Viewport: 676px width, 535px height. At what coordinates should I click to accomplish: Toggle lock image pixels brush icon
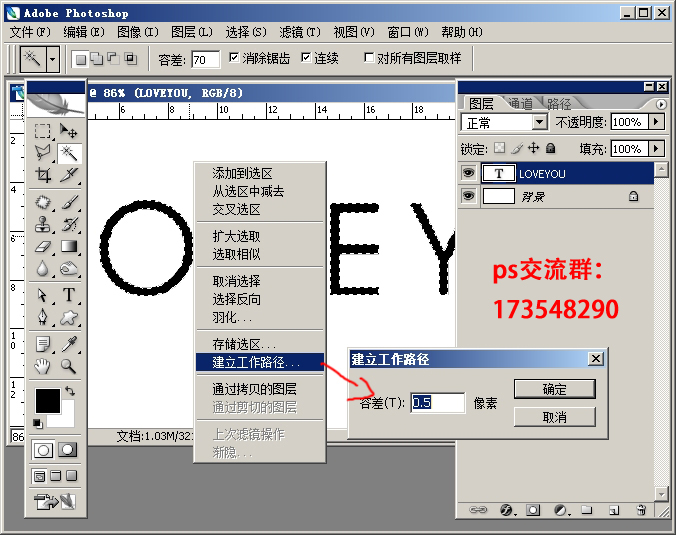click(x=517, y=148)
